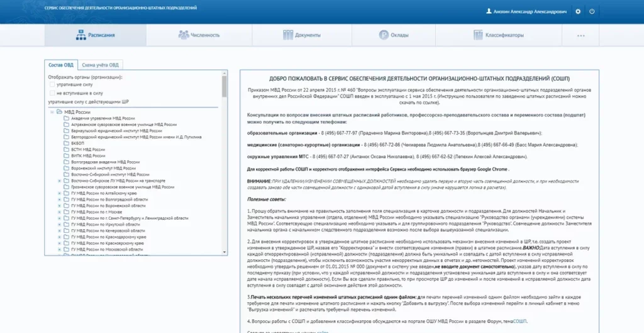Expand ГУ МВД России по Воронежской области

60,206
